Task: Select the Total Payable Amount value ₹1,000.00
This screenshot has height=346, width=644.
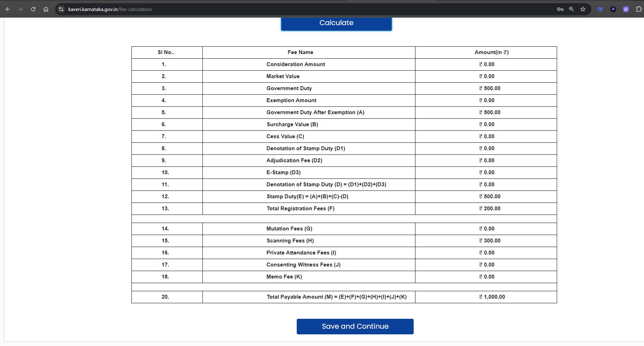Action: tap(492, 297)
